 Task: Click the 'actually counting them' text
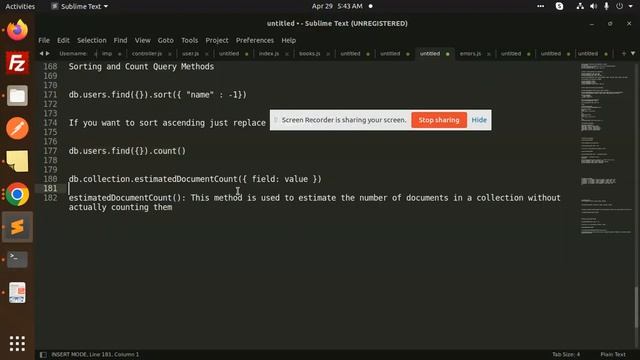pyautogui.click(x=120, y=207)
